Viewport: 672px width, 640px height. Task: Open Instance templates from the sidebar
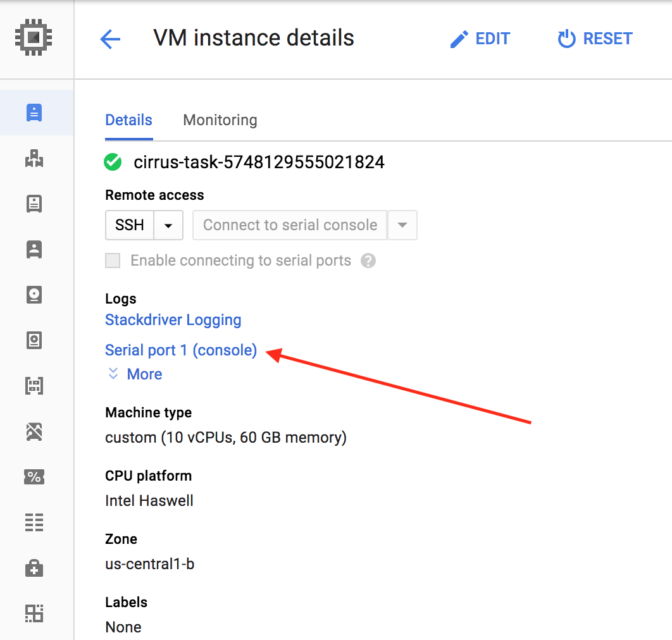34,204
